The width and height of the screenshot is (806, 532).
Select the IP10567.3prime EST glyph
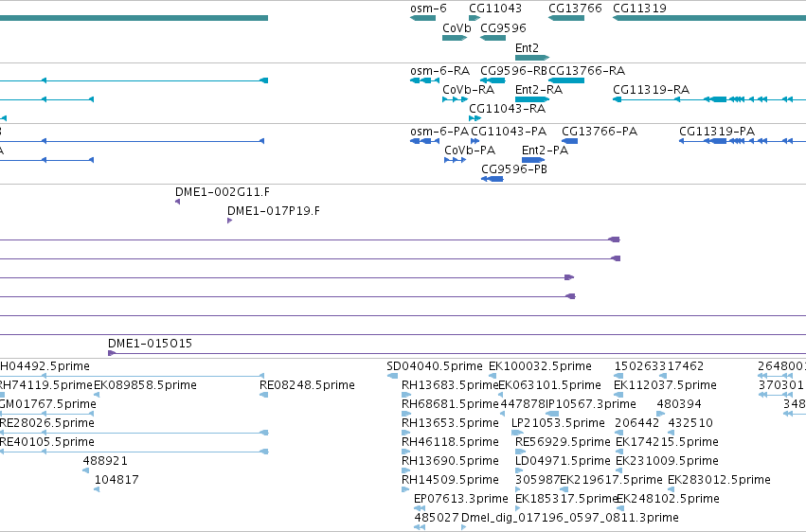tap(551, 414)
